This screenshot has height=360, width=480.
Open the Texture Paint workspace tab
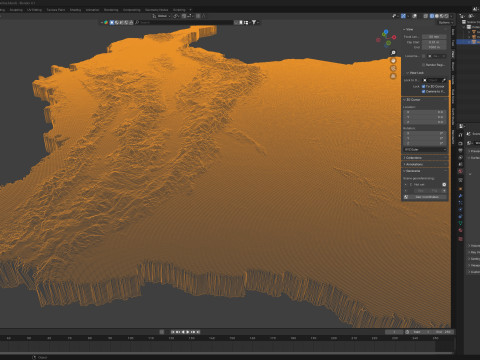pos(56,10)
